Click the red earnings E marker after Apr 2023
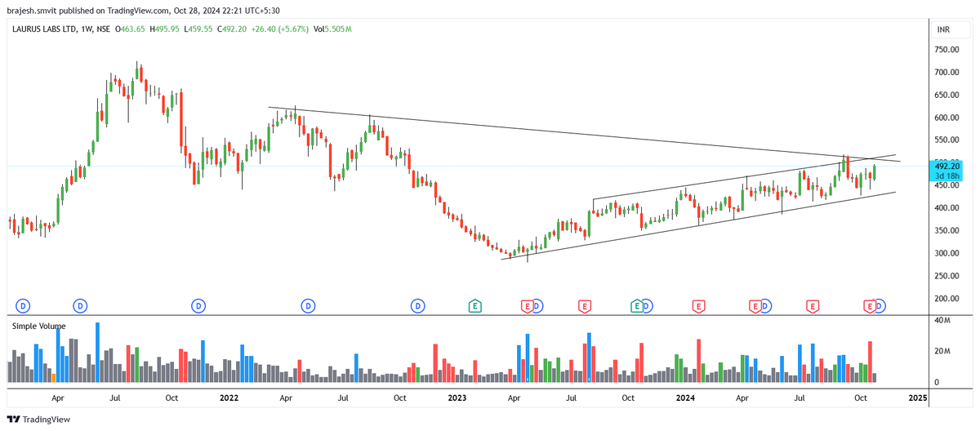Image resolution: width=980 pixels, height=431 pixels. [528, 306]
